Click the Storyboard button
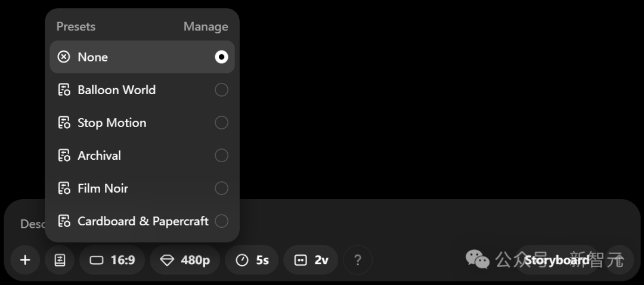 tap(558, 260)
